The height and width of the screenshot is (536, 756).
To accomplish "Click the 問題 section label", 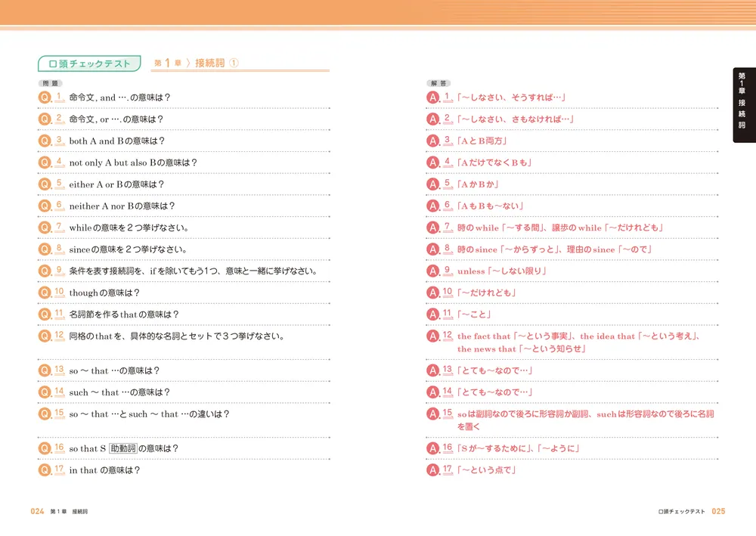I will 48,82.
